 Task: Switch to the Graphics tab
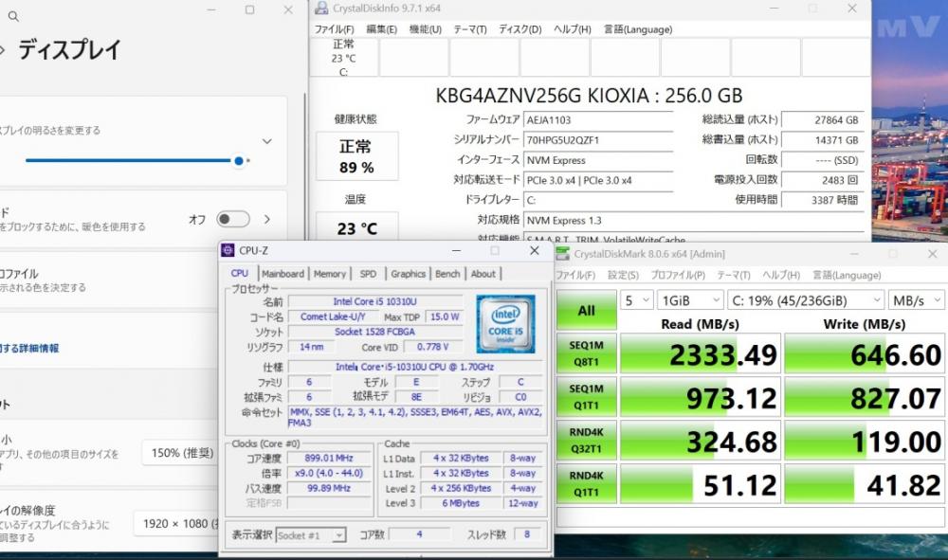(408, 274)
